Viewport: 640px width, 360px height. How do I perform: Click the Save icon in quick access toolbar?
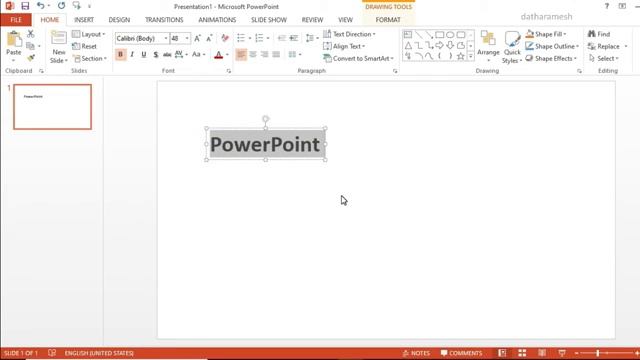click(x=25, y=6)
